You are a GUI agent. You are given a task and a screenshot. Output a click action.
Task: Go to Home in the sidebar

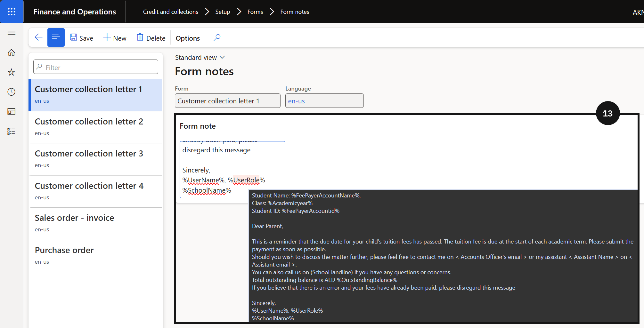[12, 52]
